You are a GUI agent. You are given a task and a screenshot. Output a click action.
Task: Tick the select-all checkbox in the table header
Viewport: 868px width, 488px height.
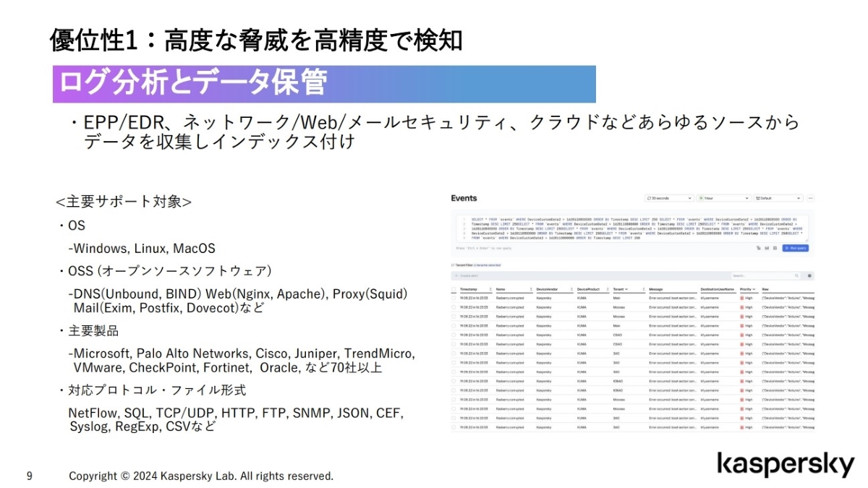coord(454,289)
